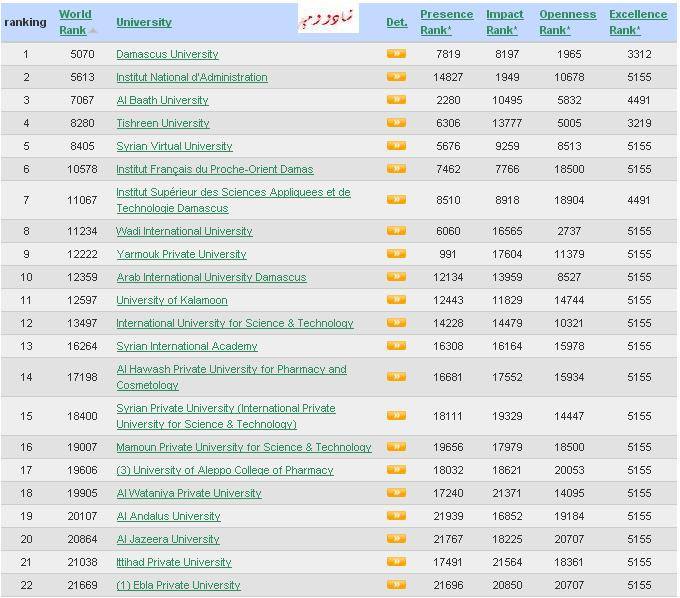The width and height of the screenshot is (680, 598).
Task: Follow the Wadi International University link
Action: (184, 231)
